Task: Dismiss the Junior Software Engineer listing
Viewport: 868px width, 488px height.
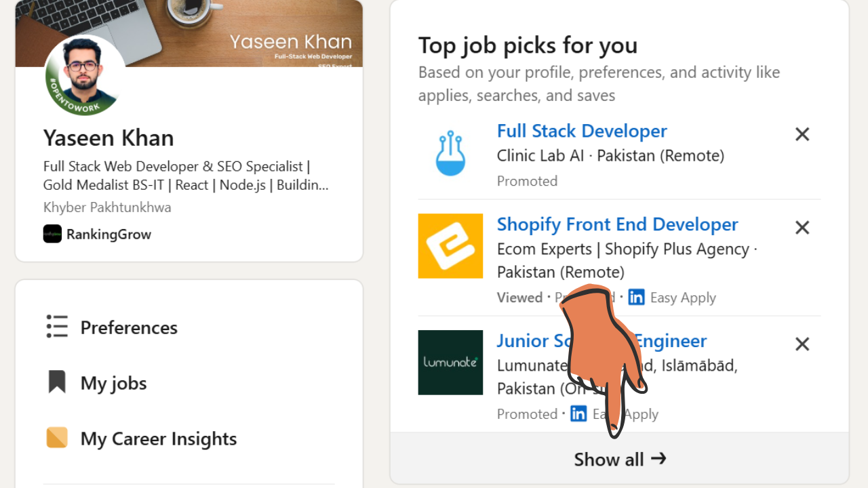Action: [802, 344]
